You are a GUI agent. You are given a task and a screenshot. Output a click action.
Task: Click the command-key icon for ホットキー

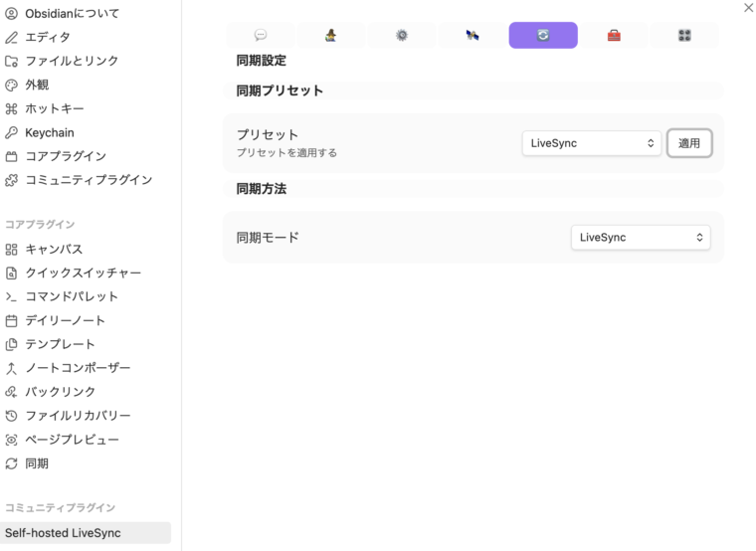[x=11, y=108]
